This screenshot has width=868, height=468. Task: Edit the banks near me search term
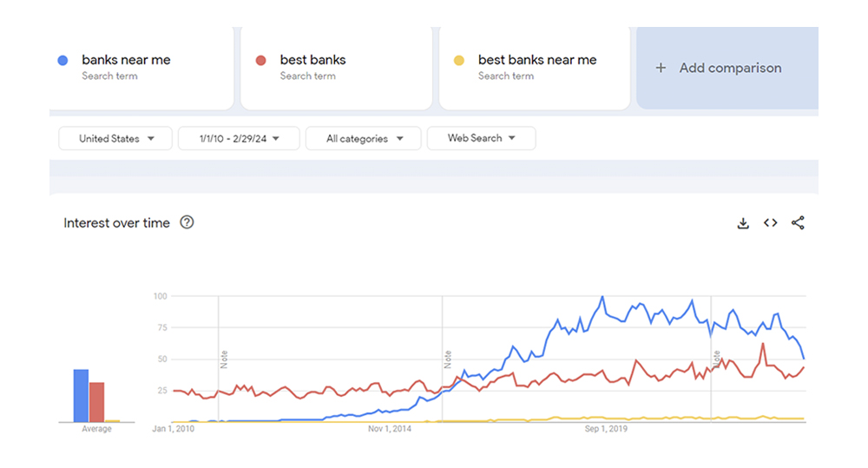point(126,61)
